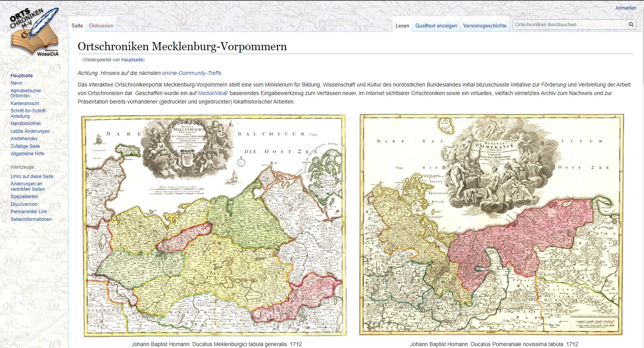Open the Schritt-für-Schritt-Anleitung link
This screenshot has height=348, width=644.
click(28, 113)
